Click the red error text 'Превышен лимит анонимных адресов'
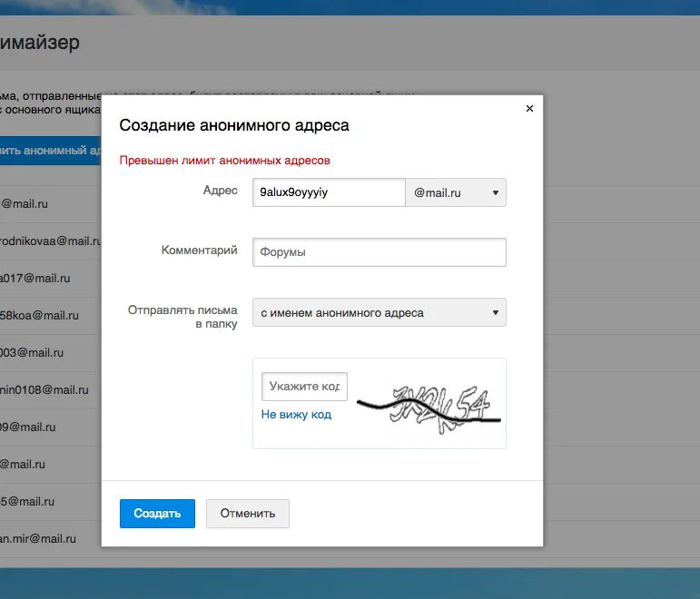 pos(224,161)
